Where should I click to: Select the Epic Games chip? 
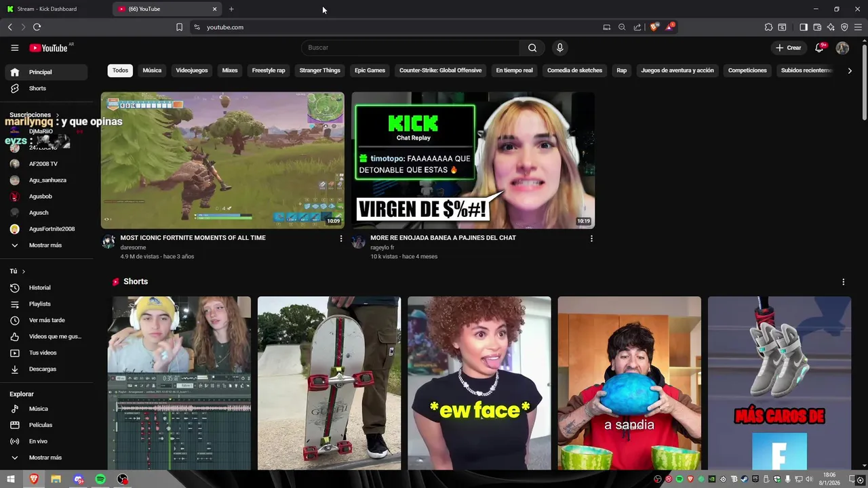[370, 70]
